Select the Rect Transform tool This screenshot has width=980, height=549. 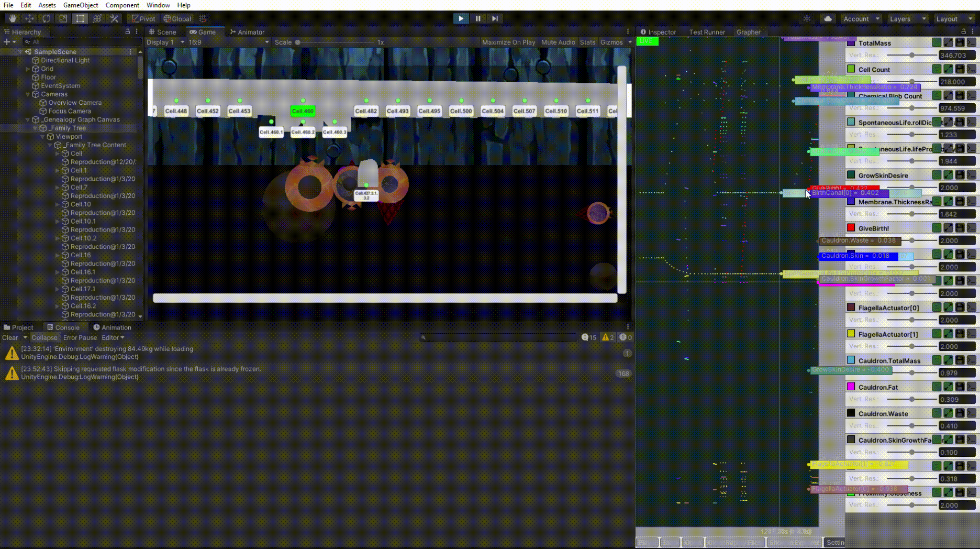click(x=80, y=18)
